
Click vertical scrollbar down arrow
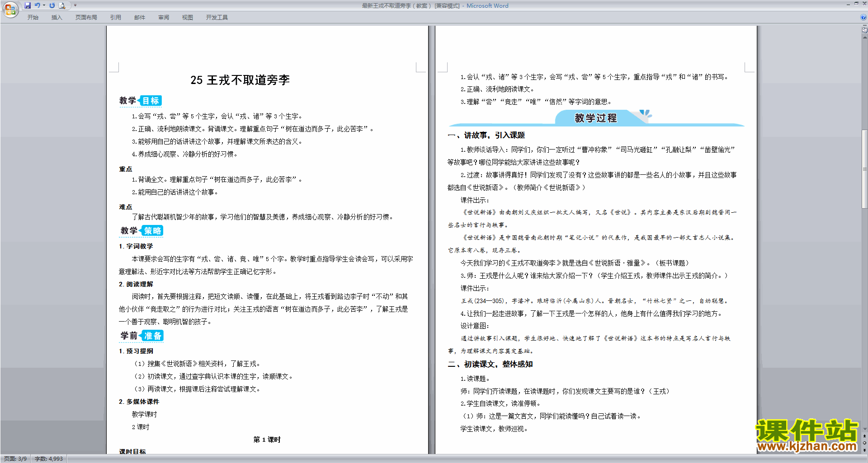(x=864, y=429)
